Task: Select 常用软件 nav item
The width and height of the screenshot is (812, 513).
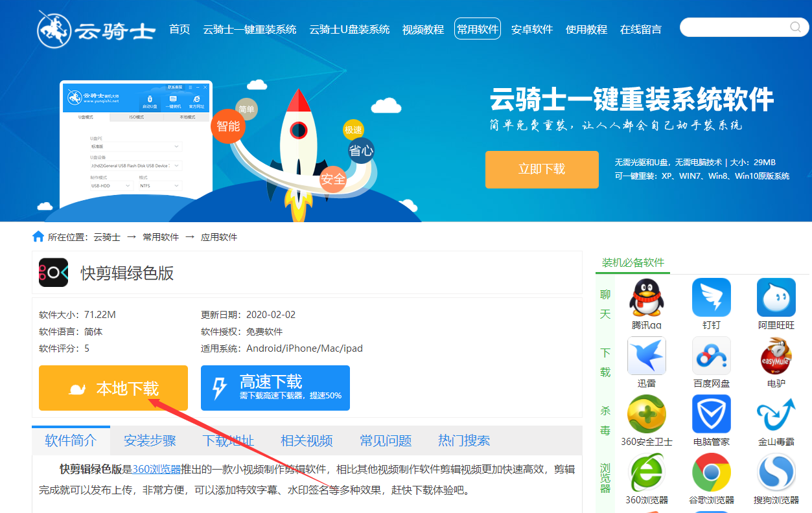Action: (x=478, y=28)
